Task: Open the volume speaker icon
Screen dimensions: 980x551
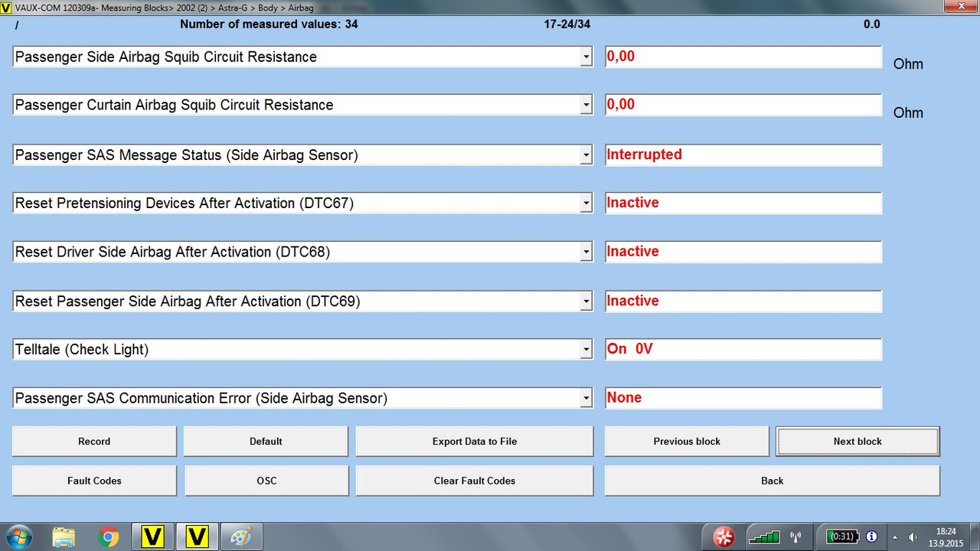Action: [x=913, y=537]
